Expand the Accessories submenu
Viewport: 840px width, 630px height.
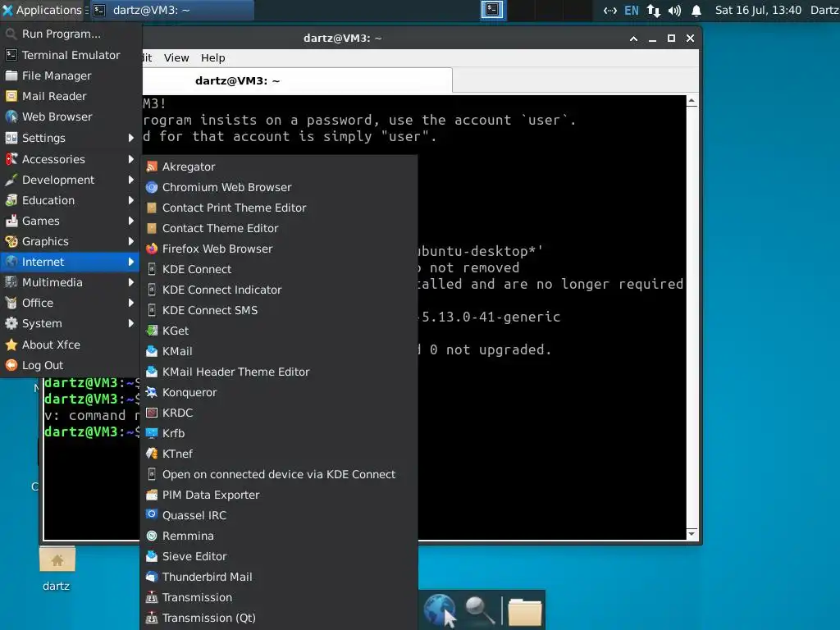[x=70, y=160]
